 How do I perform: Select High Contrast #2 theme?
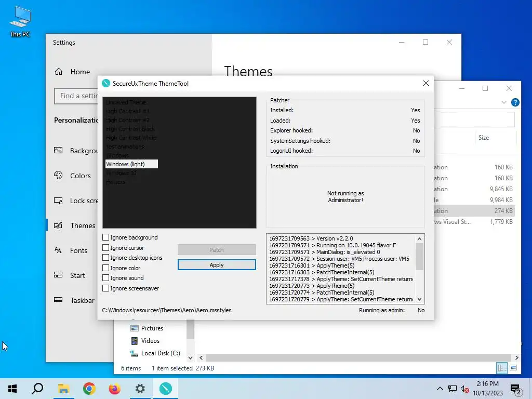pyautogui.click(x=128, y=120)
